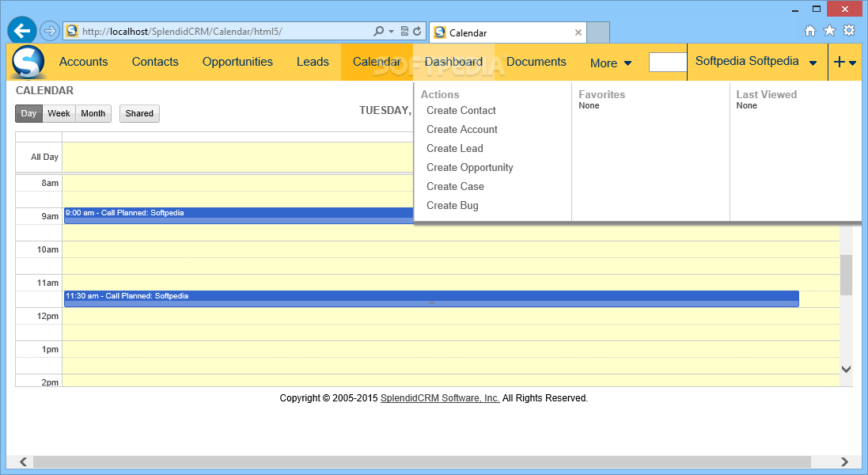
Task: Open the browser tools gear icon
Action: tap(849, 30)
